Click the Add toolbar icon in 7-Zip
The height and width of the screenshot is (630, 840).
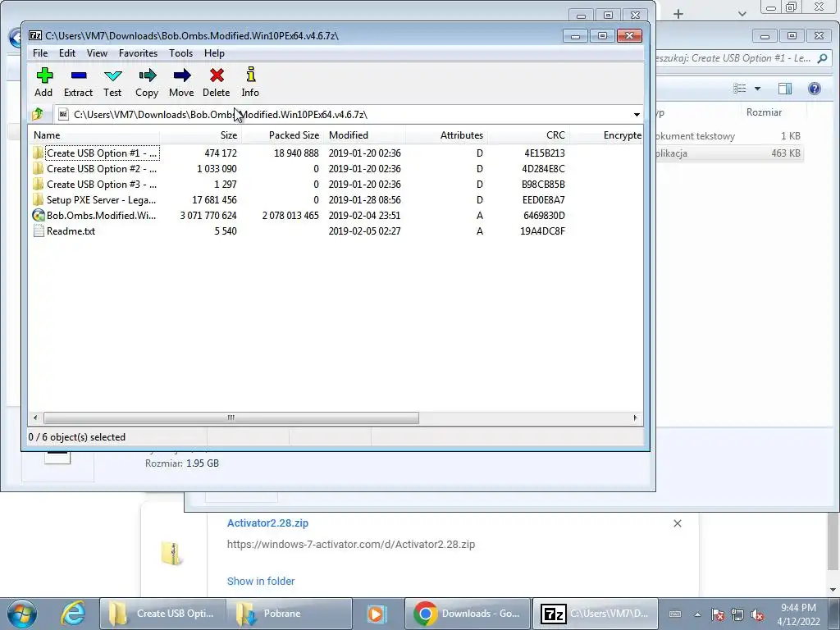coord(44,75)
